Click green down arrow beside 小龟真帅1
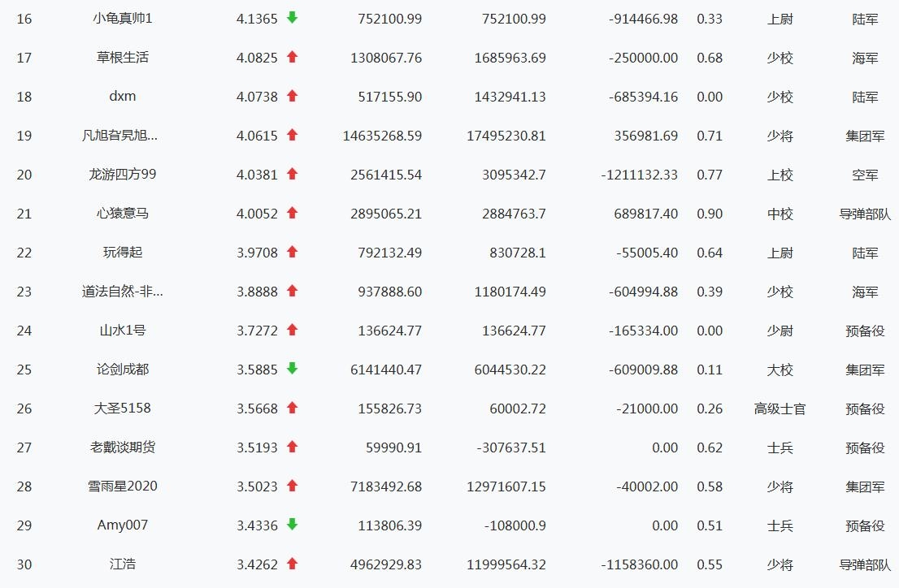The height and width of the screenshot is (588, 899). pyautogui.click(x=292, y=18)
